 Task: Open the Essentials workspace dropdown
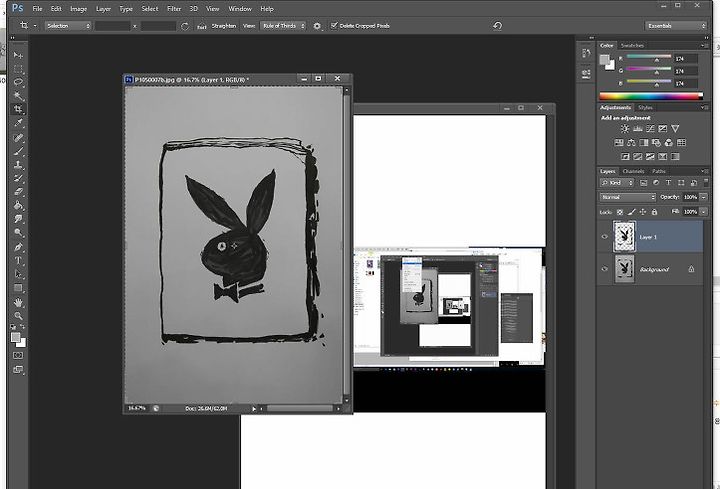[x=675, y=26]
